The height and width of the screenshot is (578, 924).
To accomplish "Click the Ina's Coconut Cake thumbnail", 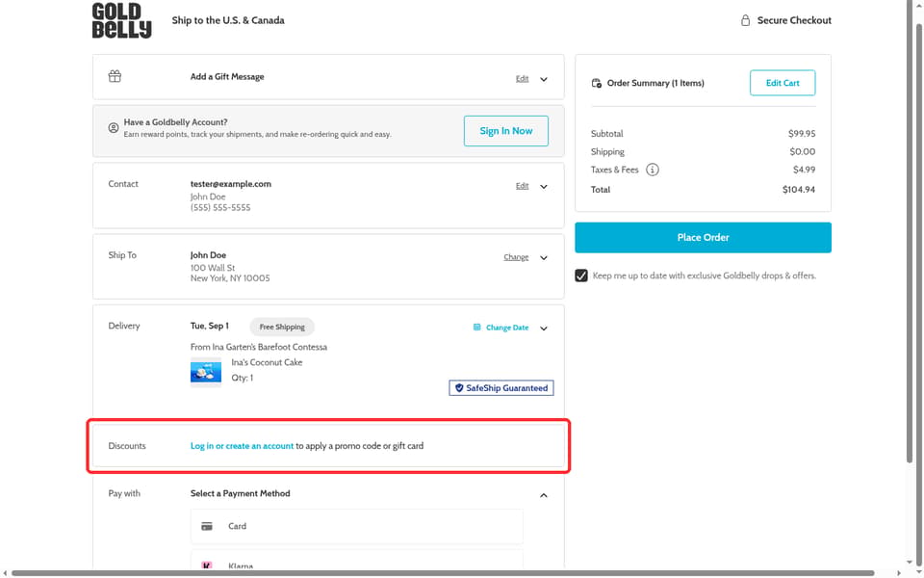I will pyautogui.click(x=206, y=372).
